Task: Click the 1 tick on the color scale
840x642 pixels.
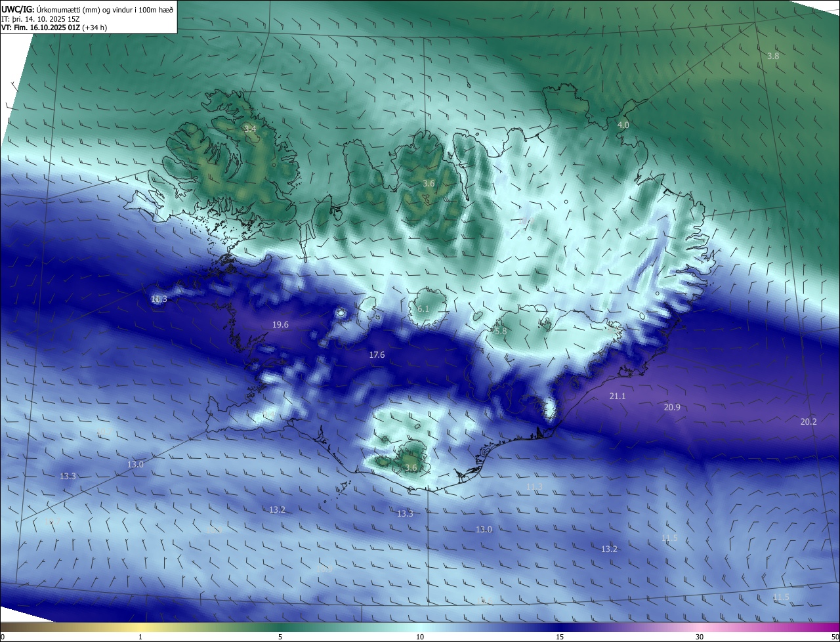Action: pyautogui.click(x=140, y=637)
